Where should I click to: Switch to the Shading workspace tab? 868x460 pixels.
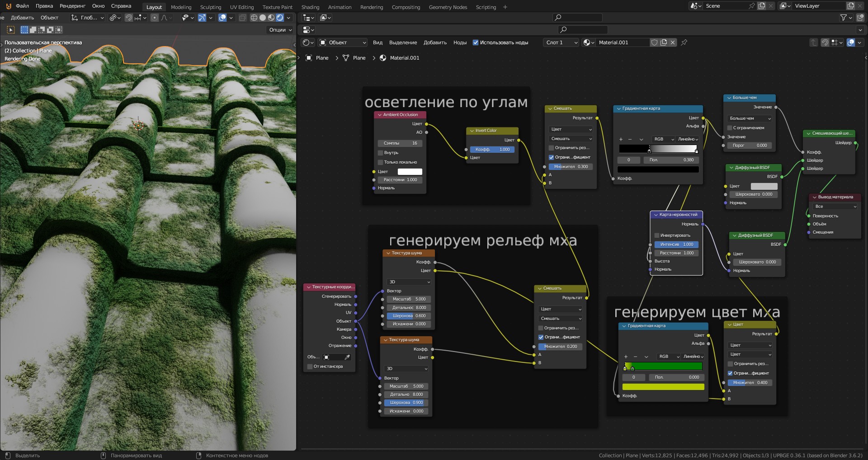point(310,7)
